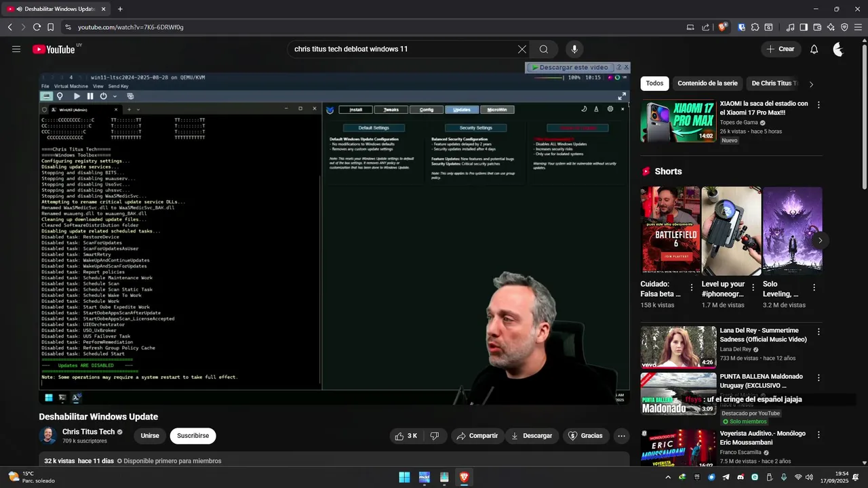Open options for PUNTA BALLENA video
Screen dimensions: 868x488
click(818, 378)
